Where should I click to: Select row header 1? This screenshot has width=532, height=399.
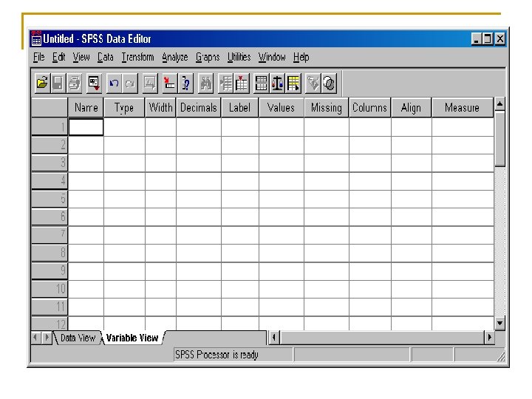tap(50, 127)
